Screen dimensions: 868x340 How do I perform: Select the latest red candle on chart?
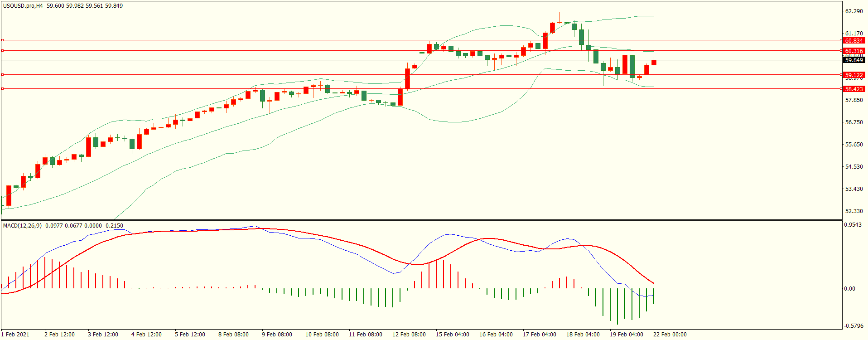pos(654,63)
